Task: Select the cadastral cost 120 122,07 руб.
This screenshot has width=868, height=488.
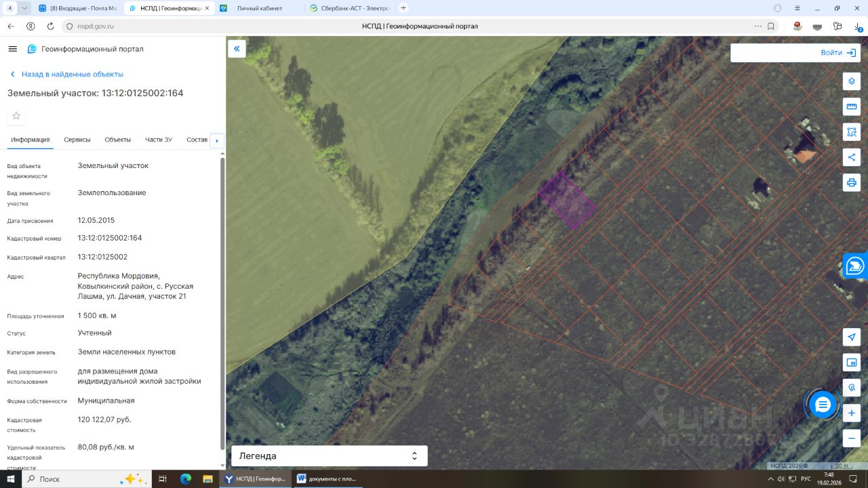Action: click(x=104, y=420)
